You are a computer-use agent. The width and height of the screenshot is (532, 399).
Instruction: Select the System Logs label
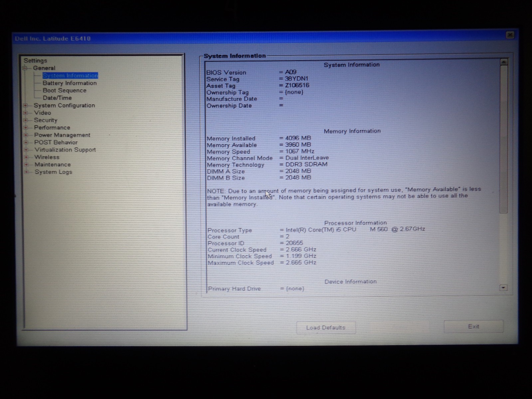pos(54,172)
